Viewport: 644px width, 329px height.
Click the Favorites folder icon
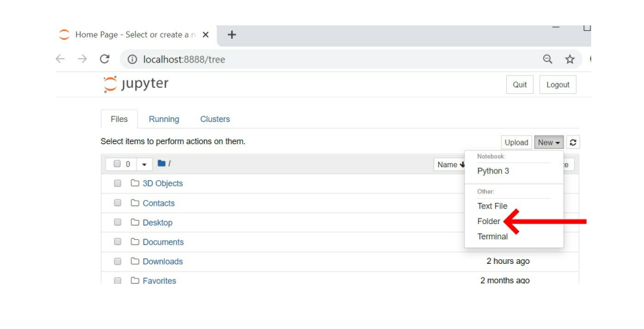click(x=134, y=280)
